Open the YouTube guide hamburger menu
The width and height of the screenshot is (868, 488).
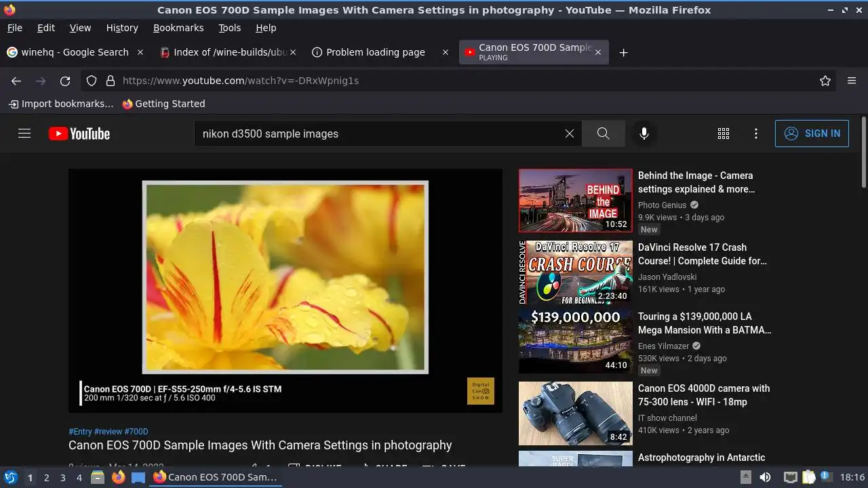[24, 134]
